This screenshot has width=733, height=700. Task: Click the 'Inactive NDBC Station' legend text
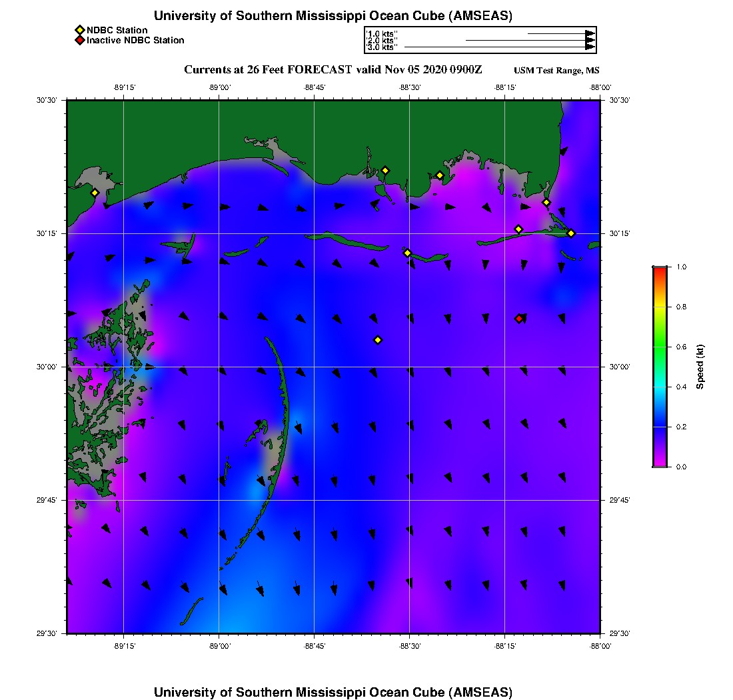pos(135,40)
